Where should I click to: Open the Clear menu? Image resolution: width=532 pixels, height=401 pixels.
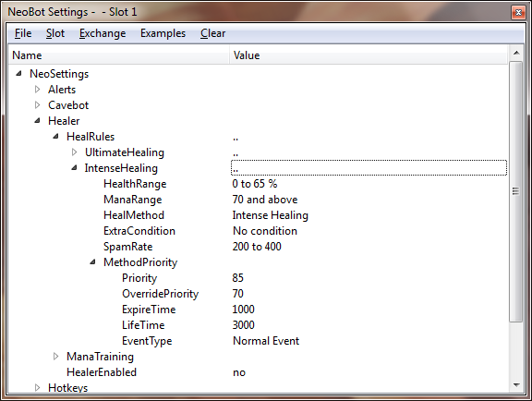(212, 33)
